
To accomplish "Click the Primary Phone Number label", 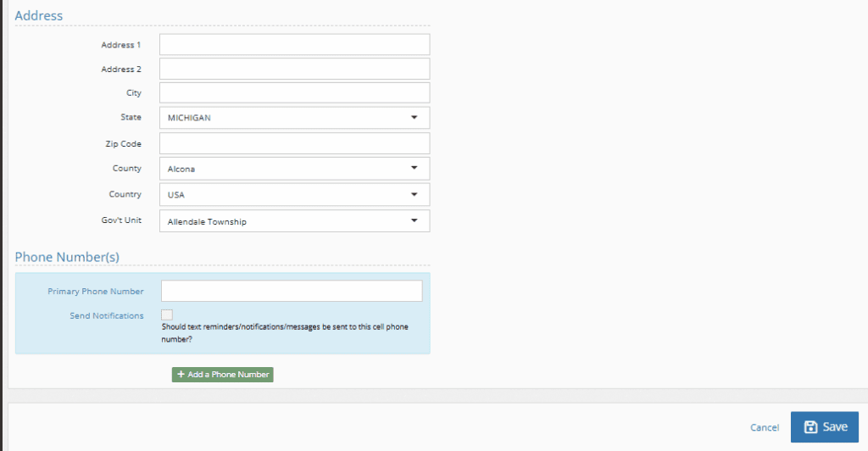I will pyautogui.click(x=96, y=292).
